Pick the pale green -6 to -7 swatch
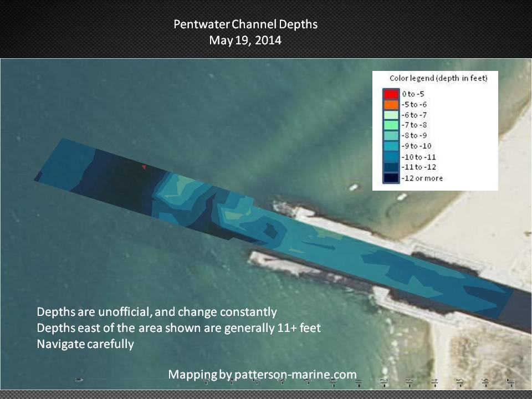 (390, 115)
